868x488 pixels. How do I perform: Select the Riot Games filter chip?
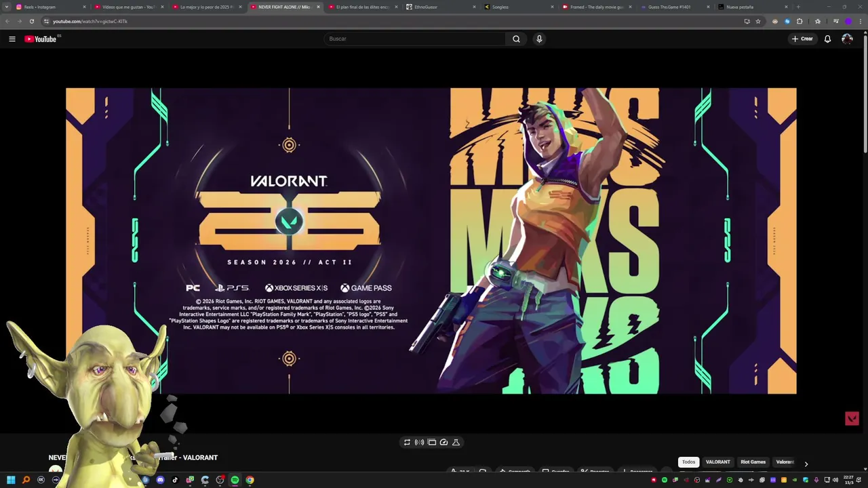pos(753,462)
